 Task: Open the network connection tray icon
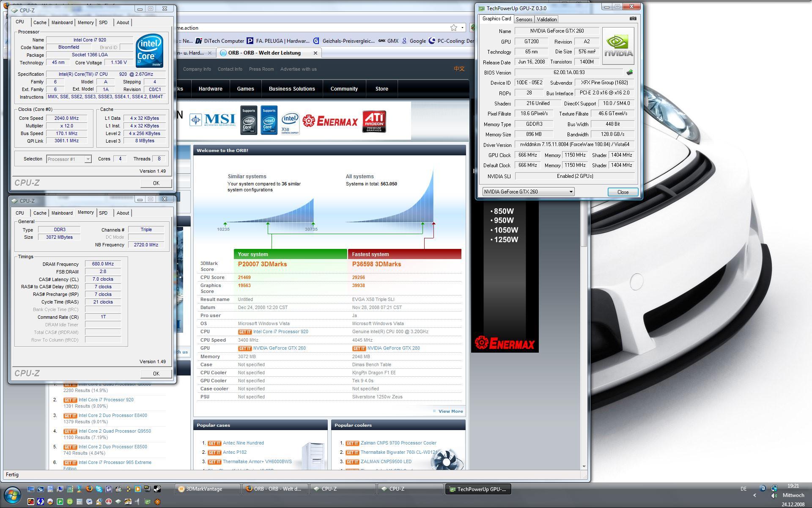tap(774, 489)
